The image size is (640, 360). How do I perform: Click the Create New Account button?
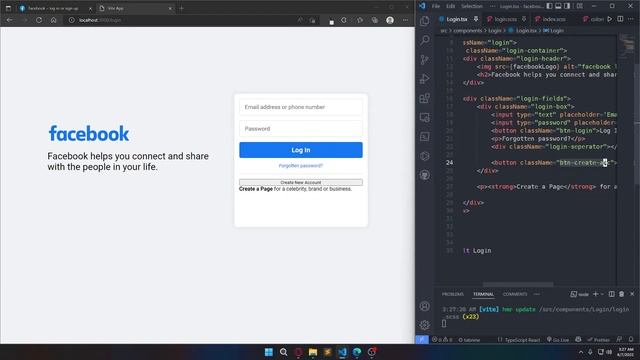pyautogui.click(x=301, y=182)
